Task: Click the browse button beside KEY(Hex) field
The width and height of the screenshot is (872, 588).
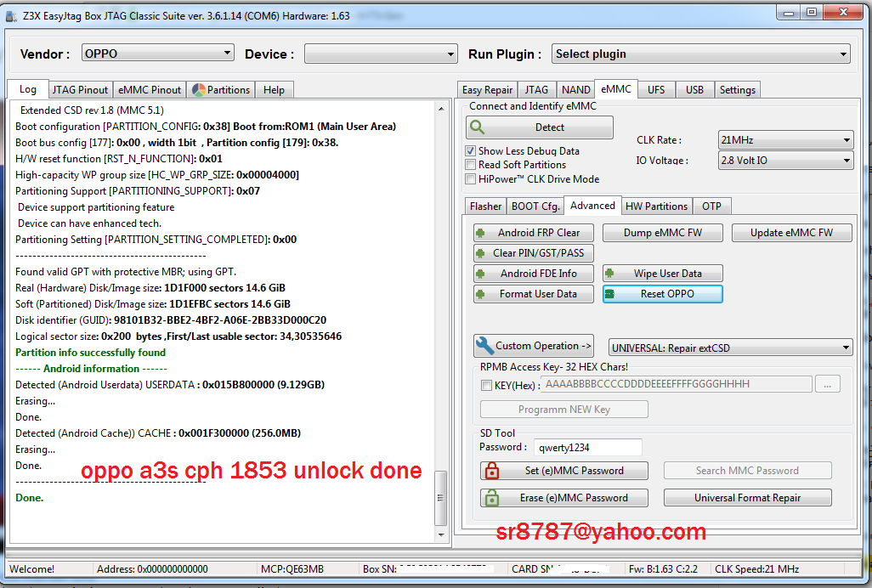Action: (828, 385)
